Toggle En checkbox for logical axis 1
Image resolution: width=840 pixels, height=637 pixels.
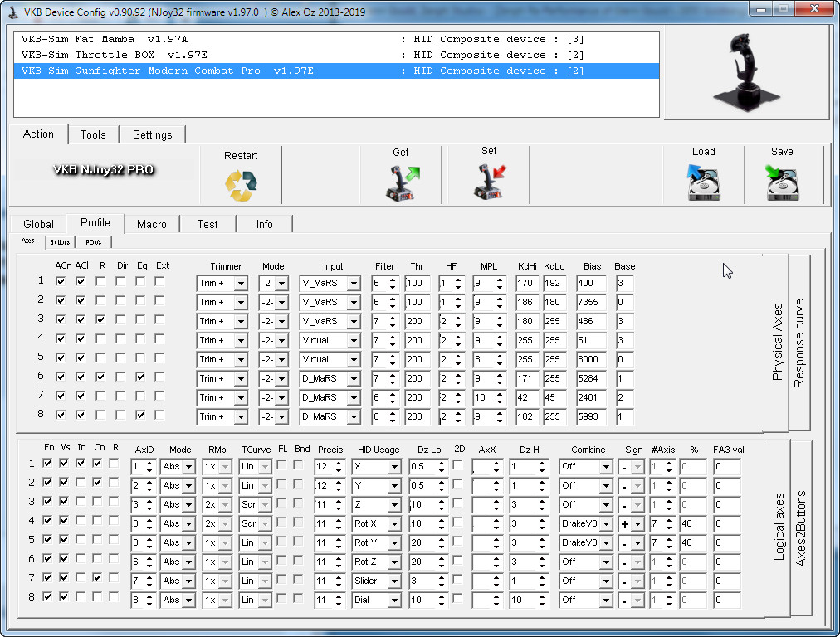tap(47, 463)
